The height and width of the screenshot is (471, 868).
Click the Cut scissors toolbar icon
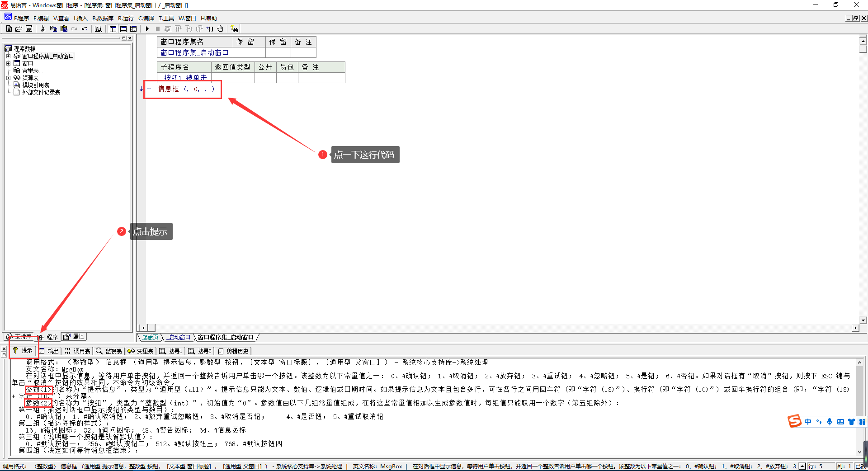pos(43,28)
